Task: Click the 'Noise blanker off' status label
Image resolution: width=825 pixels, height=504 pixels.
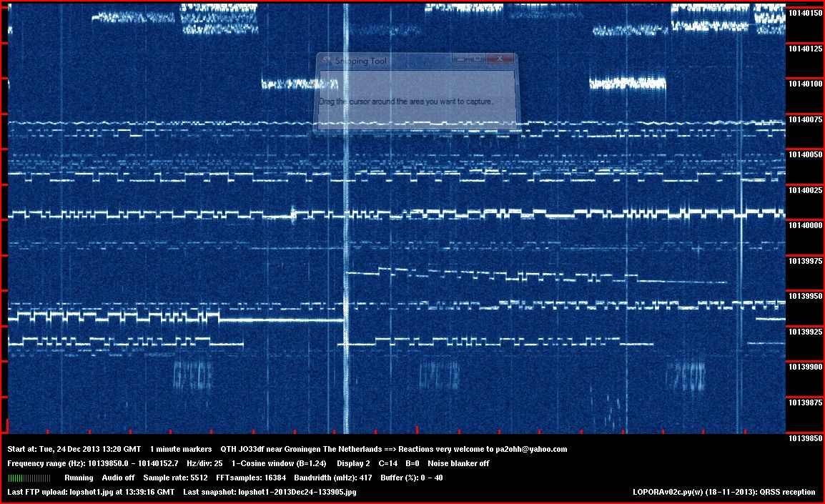Action: click(x=458, y=463)
